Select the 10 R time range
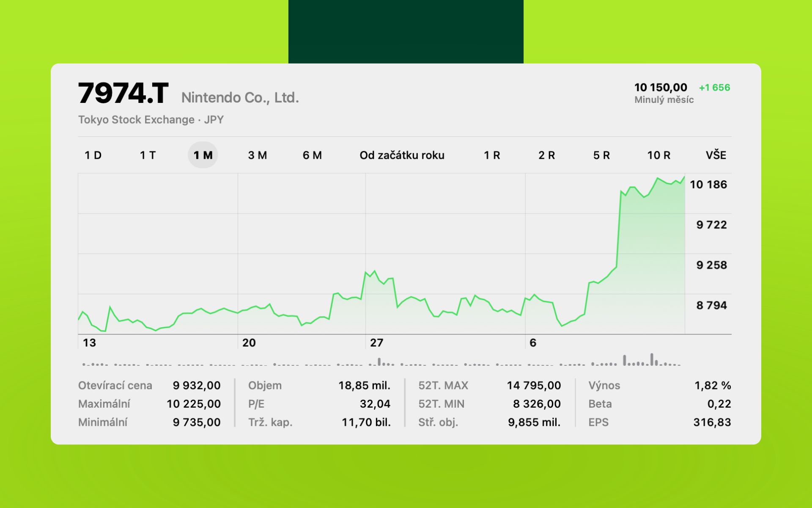 click(658, 155)
